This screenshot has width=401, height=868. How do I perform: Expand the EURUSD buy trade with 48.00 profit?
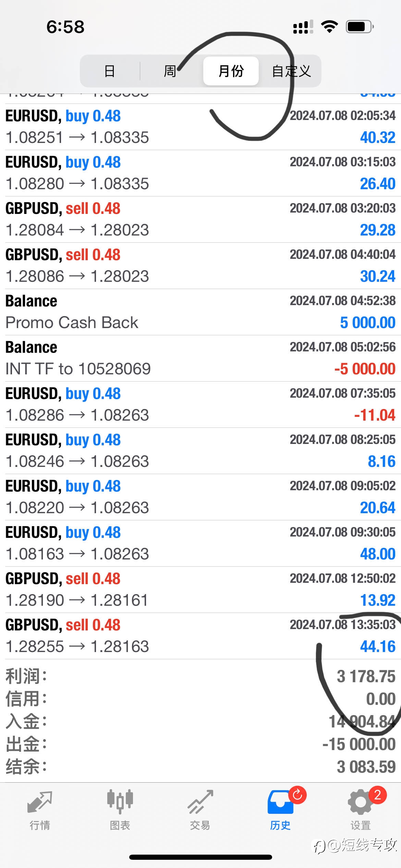coord(200,543)
